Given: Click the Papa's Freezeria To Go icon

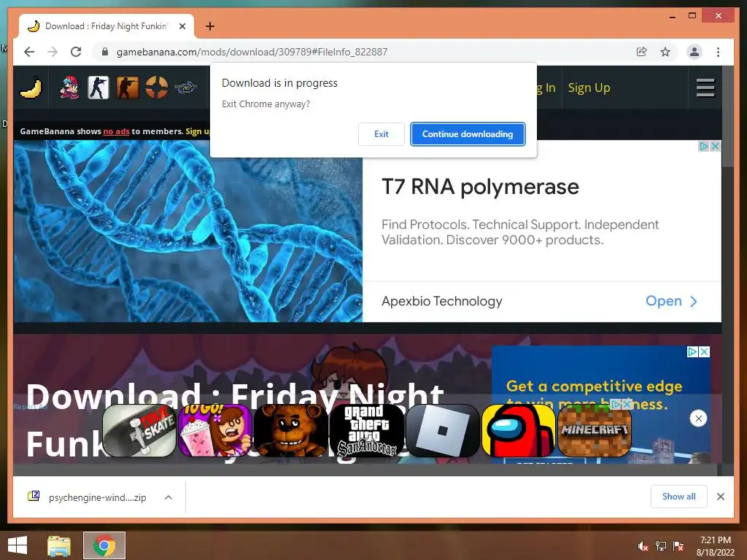Looking at the screenshot, I should click(215, 430).
